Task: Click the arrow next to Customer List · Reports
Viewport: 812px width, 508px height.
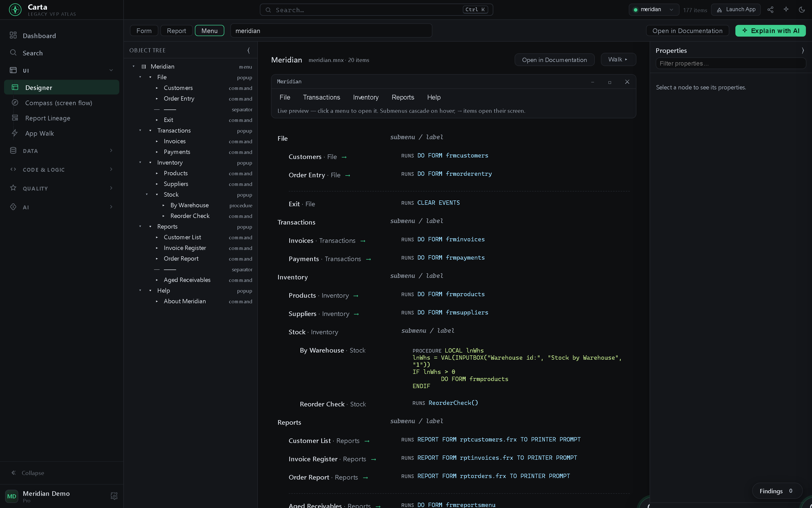Action: 367,441
